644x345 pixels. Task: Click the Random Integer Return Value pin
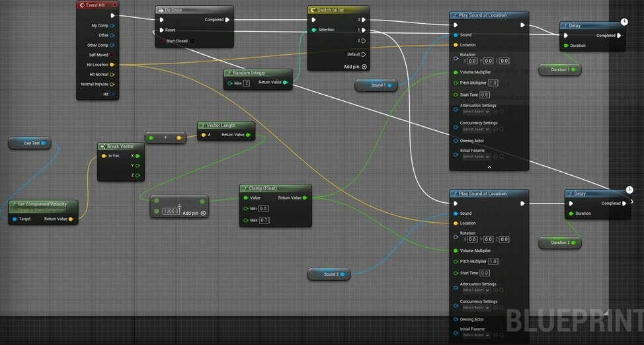285,83
